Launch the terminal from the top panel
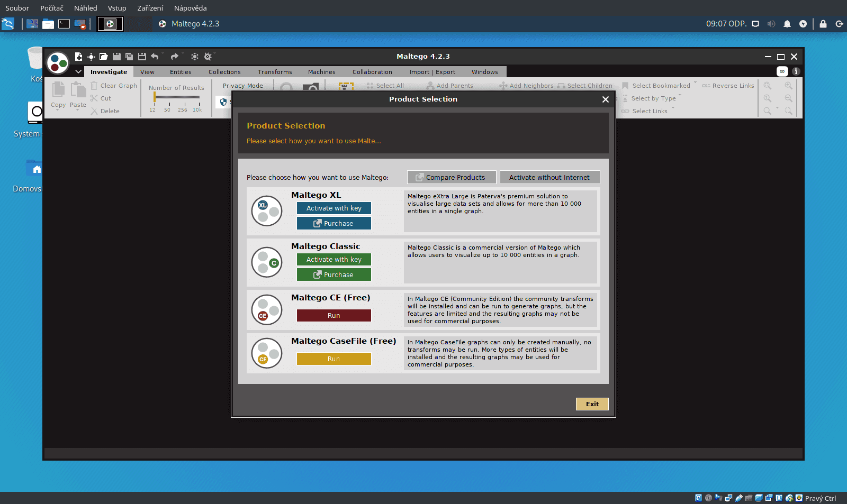 point(64,24)
